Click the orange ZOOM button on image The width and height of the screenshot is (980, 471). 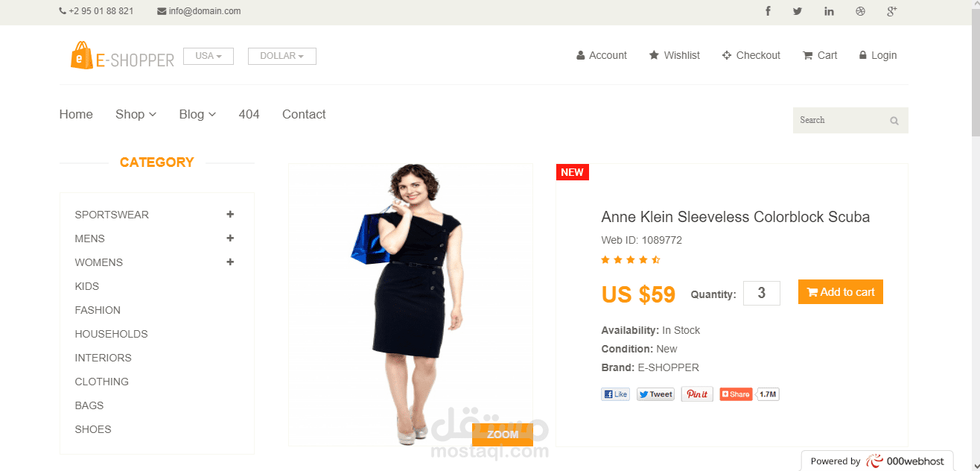pos(503,434)
